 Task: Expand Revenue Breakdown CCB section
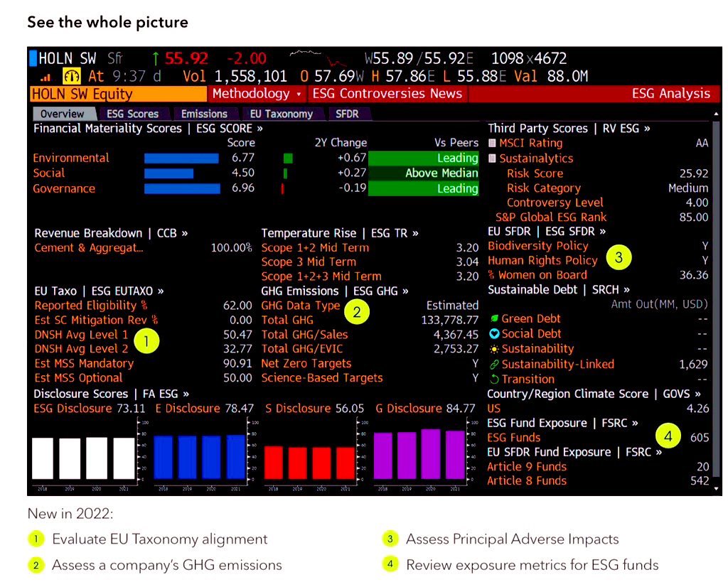pyautogui.click(x=111, y=233)
